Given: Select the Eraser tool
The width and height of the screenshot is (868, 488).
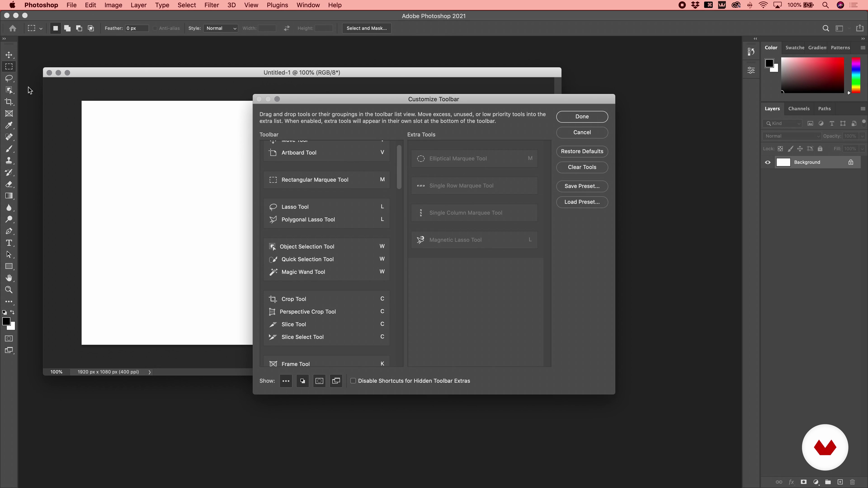Looking at the screenshot, I should (x=9, y=184).
